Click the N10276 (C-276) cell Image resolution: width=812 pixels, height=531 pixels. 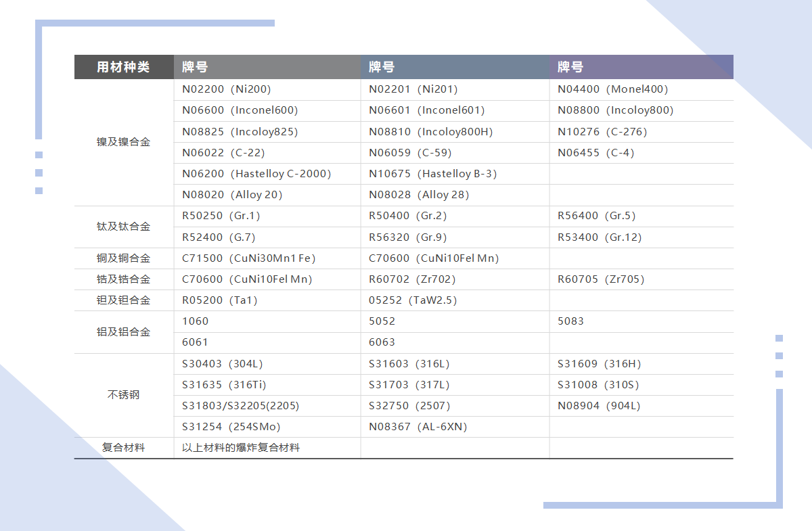click(641, 132)
